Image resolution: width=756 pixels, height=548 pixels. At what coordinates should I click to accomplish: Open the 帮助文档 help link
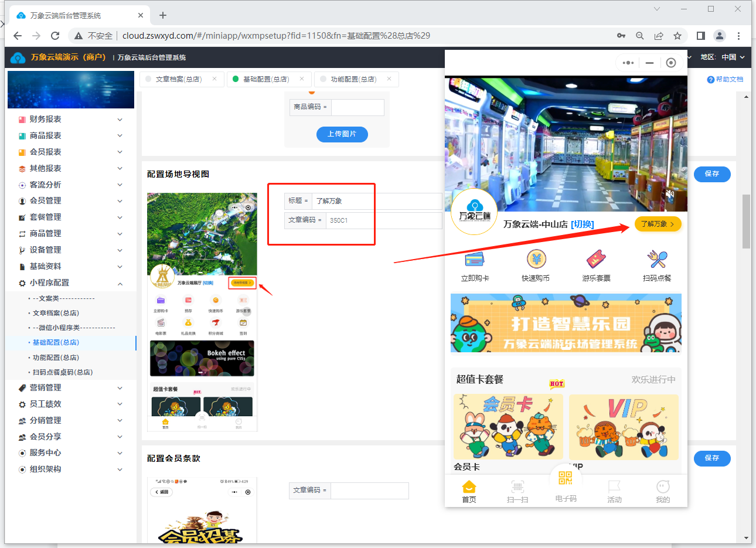tap(726, 79)
